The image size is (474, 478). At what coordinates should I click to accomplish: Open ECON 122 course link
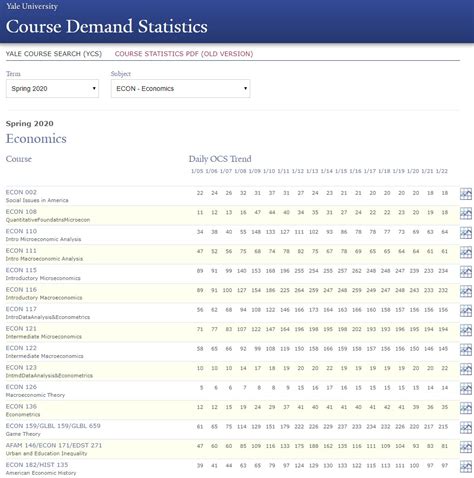pyautogui.click(x=21, y=348)
